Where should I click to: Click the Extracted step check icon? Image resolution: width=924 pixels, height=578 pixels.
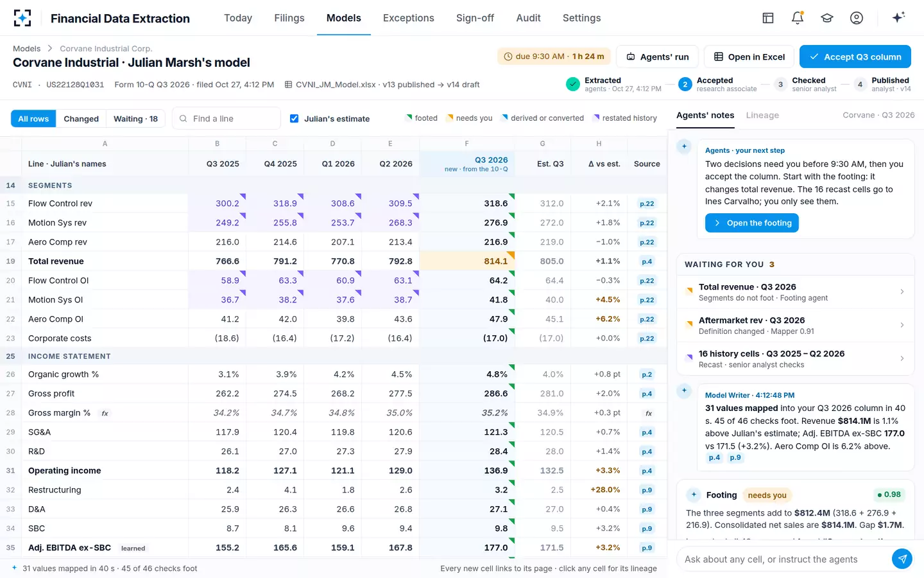(573, 84)
